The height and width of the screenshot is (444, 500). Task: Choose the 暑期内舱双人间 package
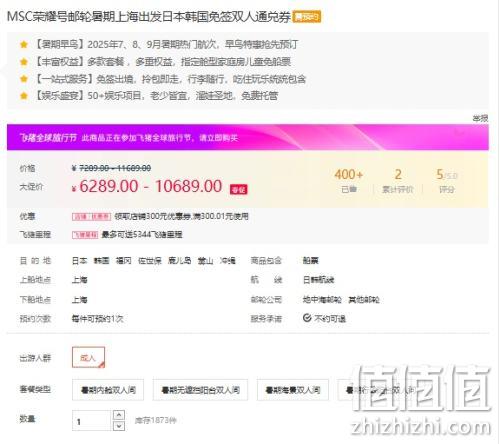click(108, 389)
